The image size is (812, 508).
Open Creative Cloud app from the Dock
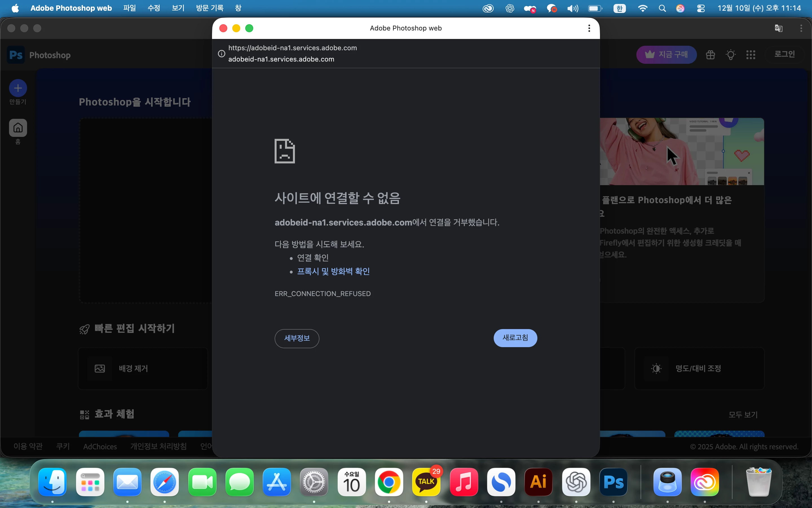[705, 482]
